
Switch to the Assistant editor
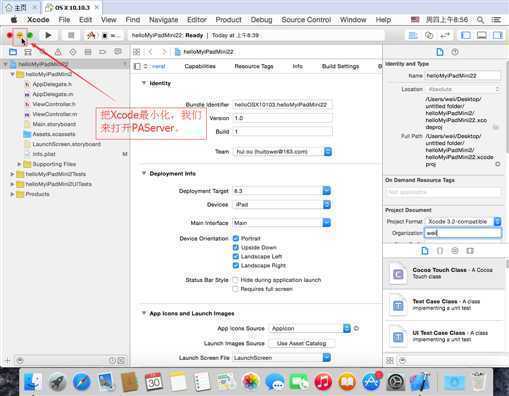[429, 35]
